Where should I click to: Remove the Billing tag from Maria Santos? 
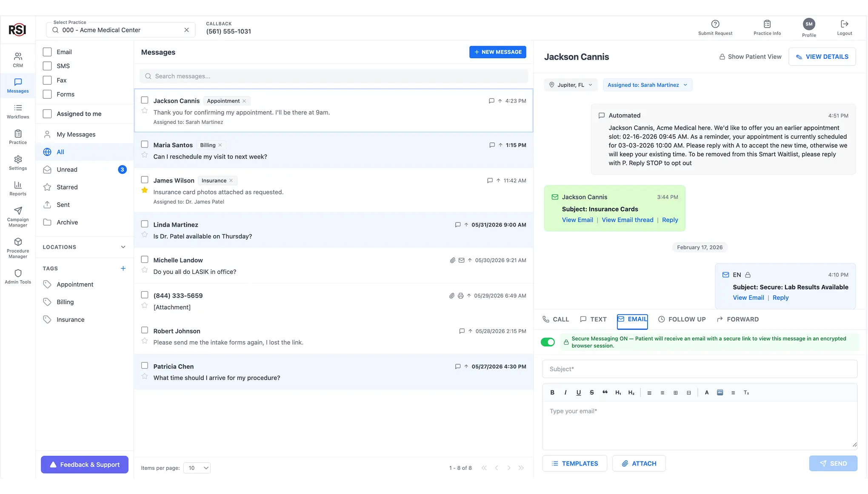click(x=220, y=145)
